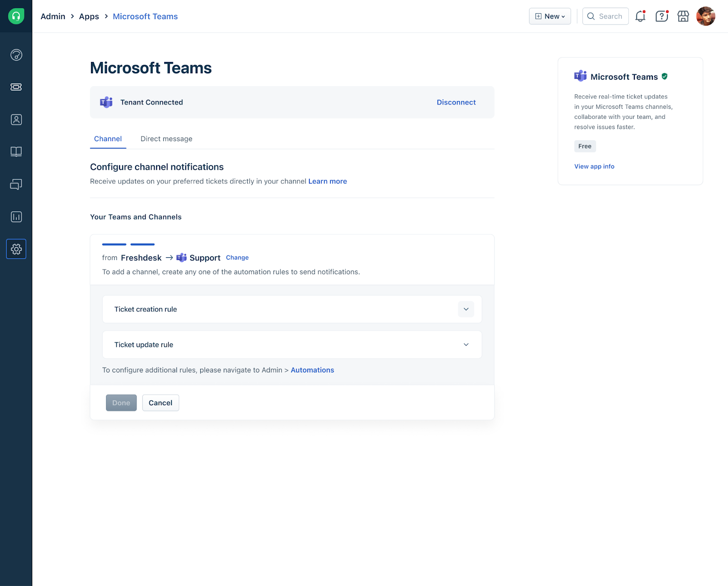The image size is (728, 586).
Task: Click the Support channel name
Action: coord(205,258)
